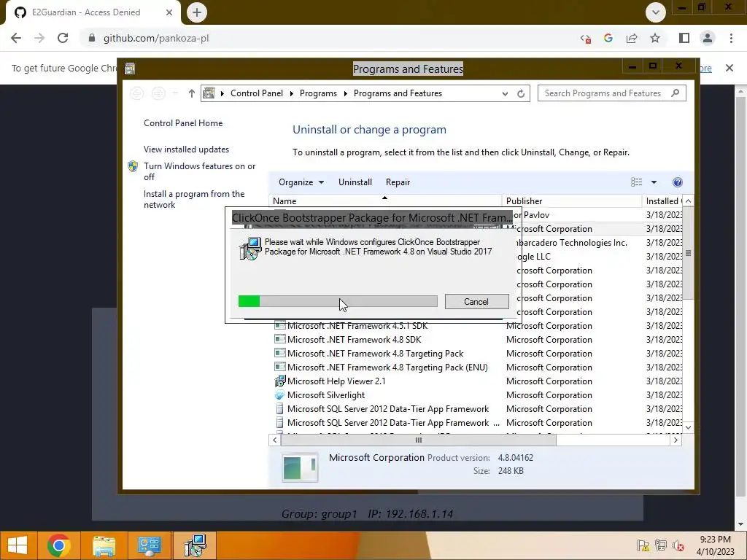Open Chrome's three-dot menu

pos(731,38)
